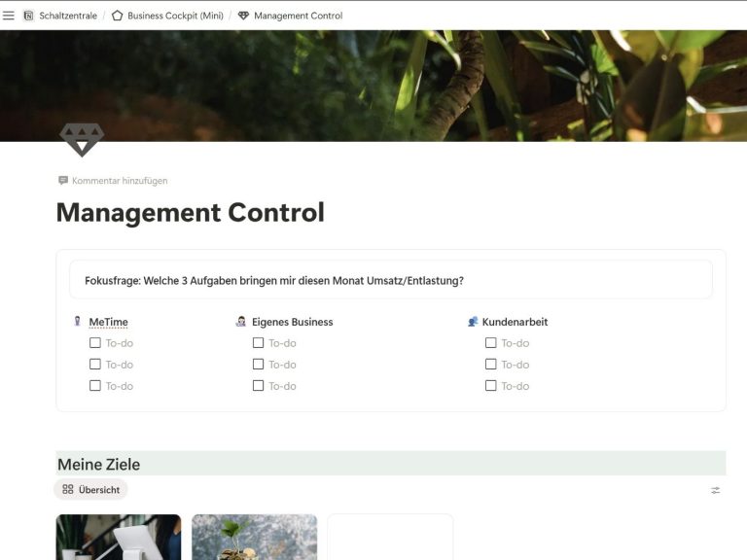Click the Schaltzentrale breadcrumb
Image resolution: width=747 pixels, height=560 pixels.
[x=67, y=16]
